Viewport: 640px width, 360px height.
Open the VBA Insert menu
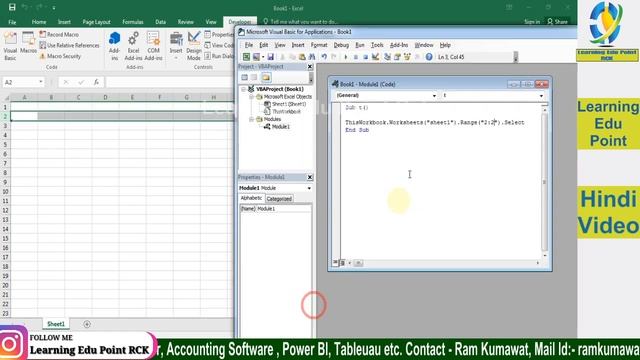pos(298,45)
